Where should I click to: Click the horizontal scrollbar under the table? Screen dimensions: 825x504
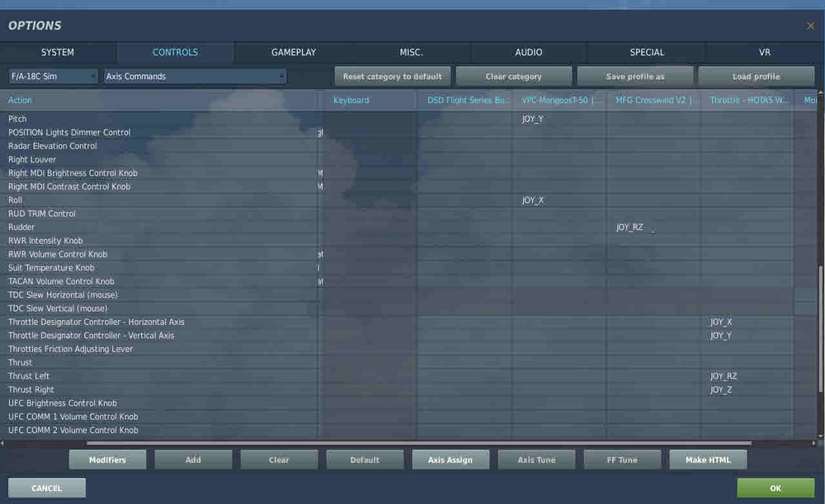[419, 444]
